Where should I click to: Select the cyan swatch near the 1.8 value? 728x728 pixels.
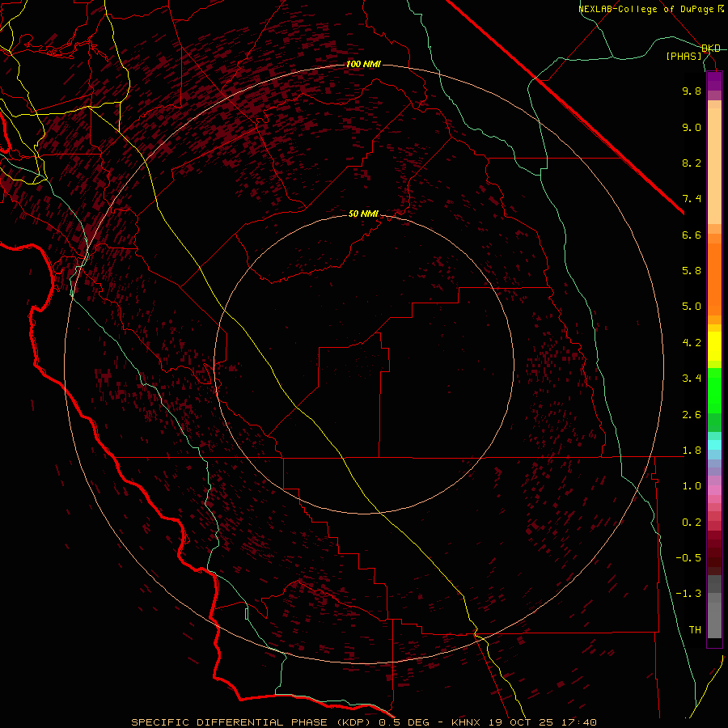714,444
